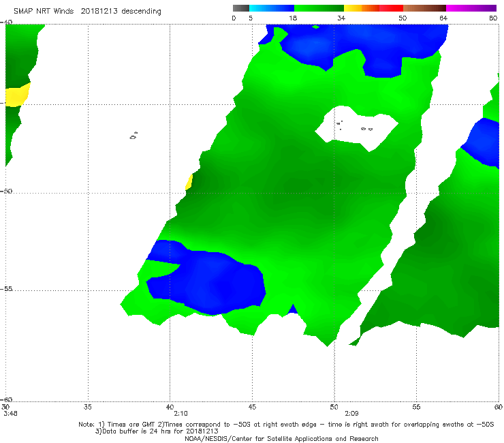Click the blue patch in the right-edge swath
The width and height of the screenshot is (504, 443).
482,143
